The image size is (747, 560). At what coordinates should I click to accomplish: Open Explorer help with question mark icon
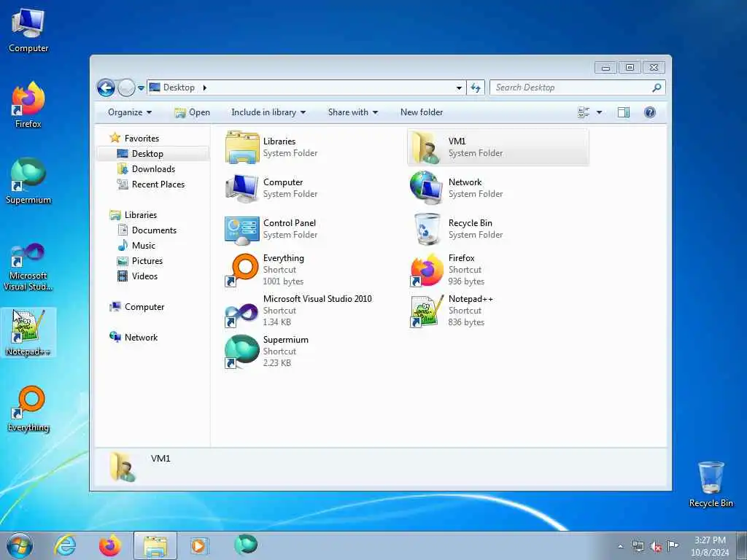pos(649,112)
